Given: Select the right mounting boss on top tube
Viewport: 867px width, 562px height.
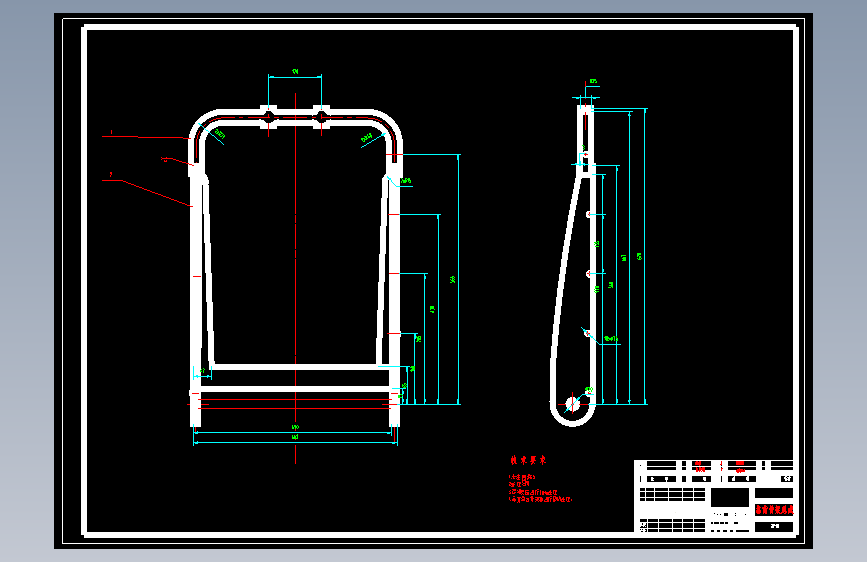Looking at the screenshot, I should pyautogui.click(x=321, y=117).
